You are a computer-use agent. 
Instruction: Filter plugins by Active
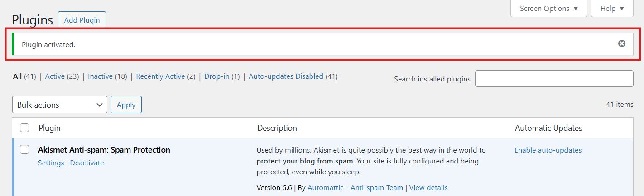pyautogui.click(x=55, y=76)
